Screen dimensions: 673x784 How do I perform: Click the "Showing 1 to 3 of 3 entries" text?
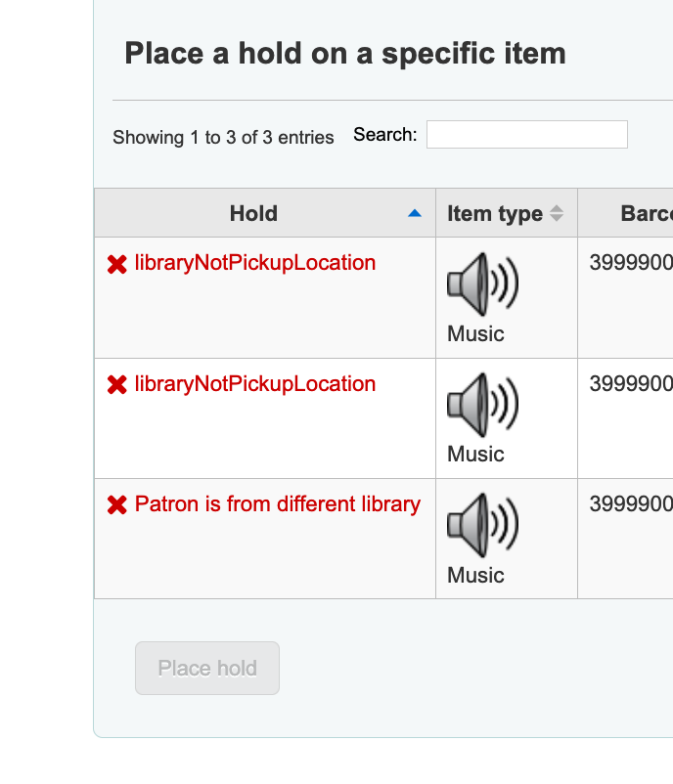223,137
